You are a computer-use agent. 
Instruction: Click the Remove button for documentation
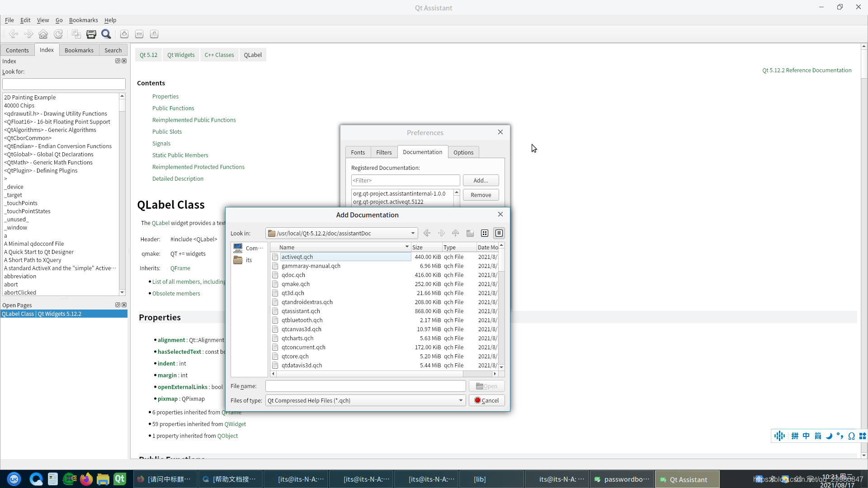point(481,194)
